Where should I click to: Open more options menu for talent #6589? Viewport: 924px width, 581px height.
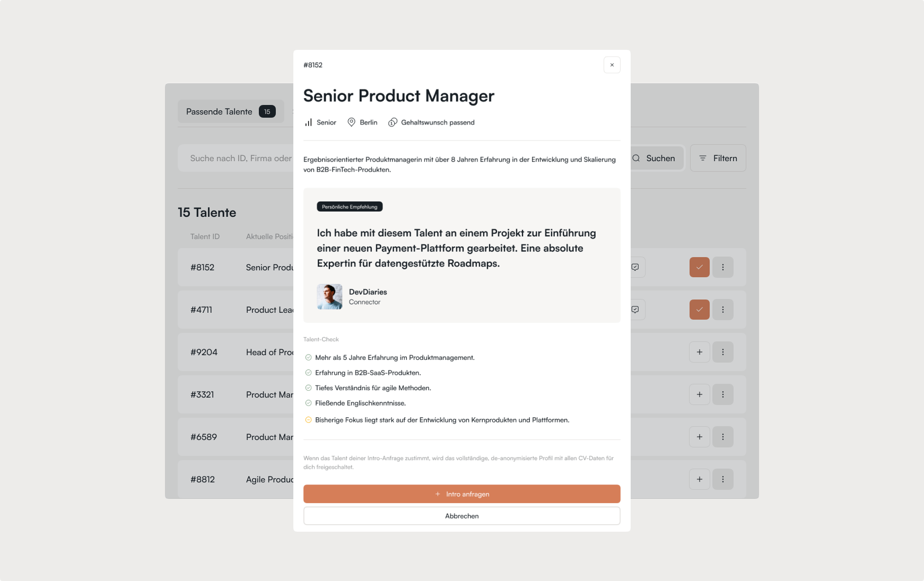[722, 437]
